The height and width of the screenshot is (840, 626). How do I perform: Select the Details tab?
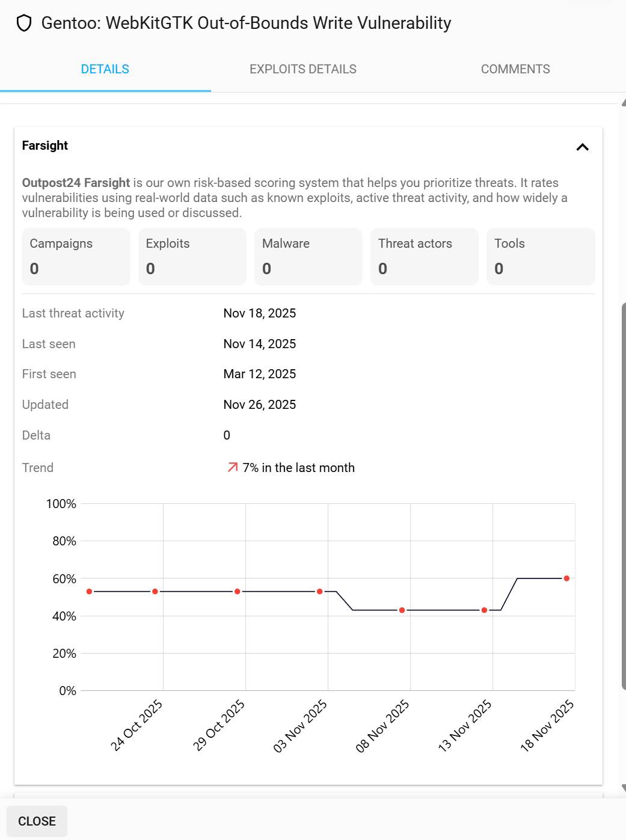[105, 69]
